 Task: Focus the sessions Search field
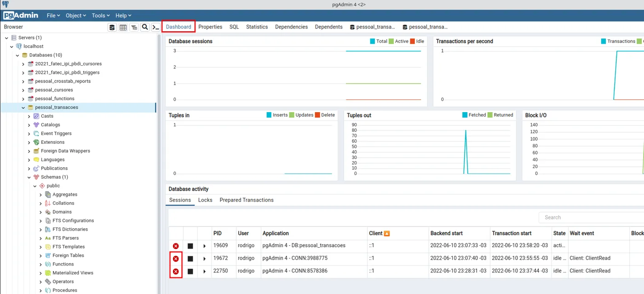(x=591, y=218)
